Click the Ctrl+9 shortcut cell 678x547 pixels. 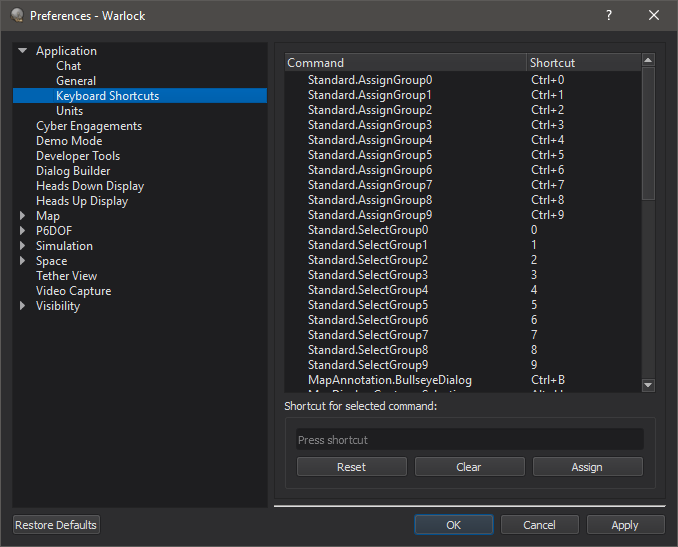pyautogui.click(x=547, y=215)
